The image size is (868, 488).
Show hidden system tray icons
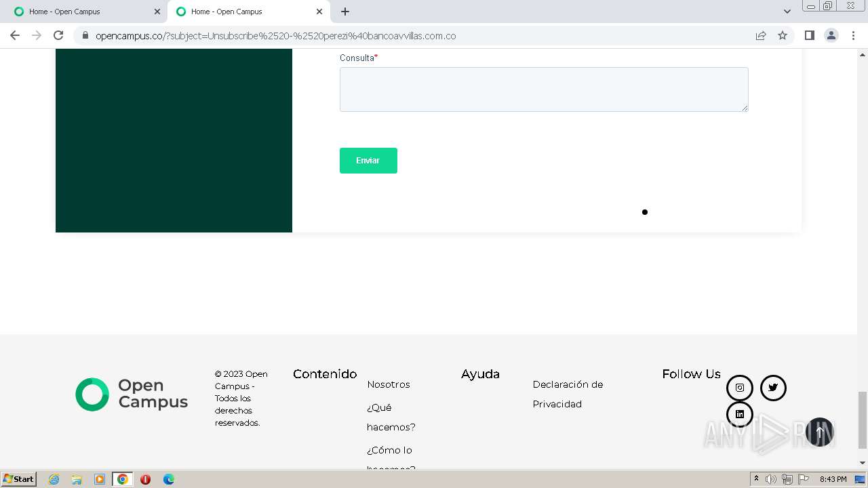coord(756,479)
